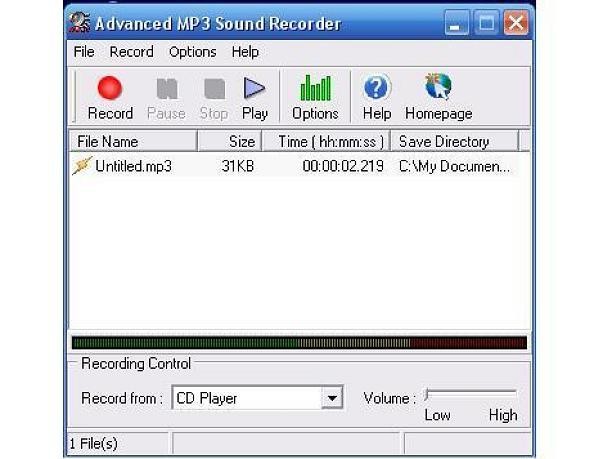Maximize the Advanced MP3 Sound Recorder window
This screenshot has height=459, width=612.
[486, 23]
